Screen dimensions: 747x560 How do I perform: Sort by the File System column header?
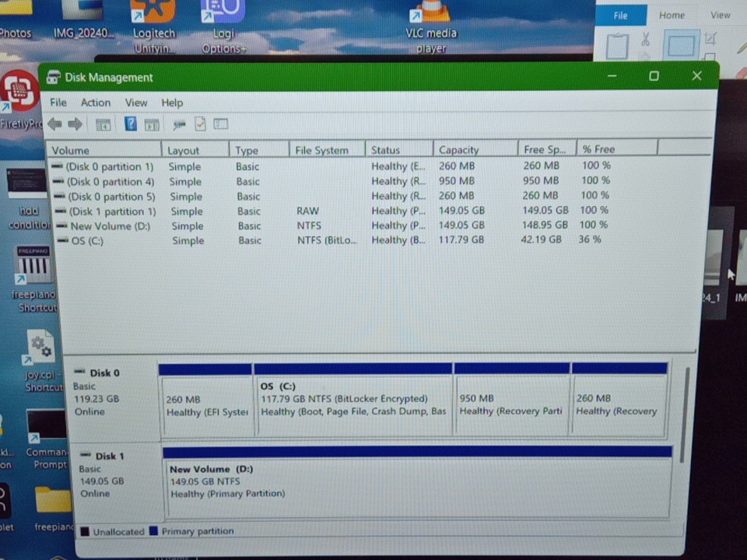pos(328,150)
